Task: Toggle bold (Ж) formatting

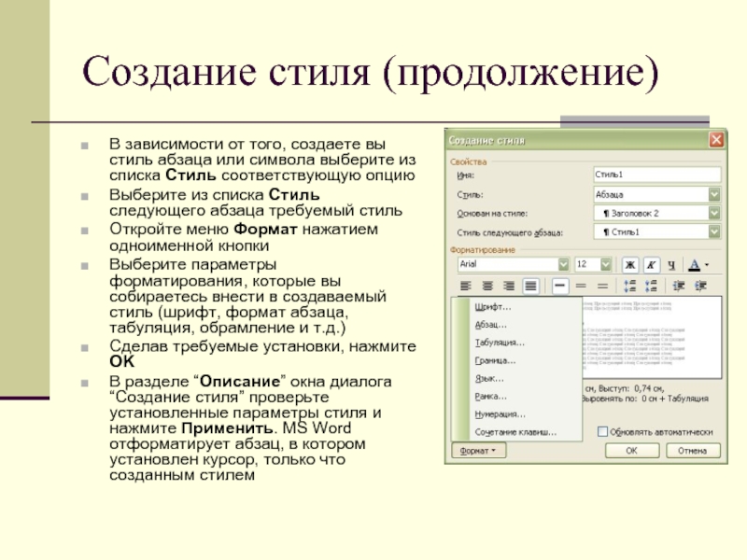Action: (x=629, y=265)
